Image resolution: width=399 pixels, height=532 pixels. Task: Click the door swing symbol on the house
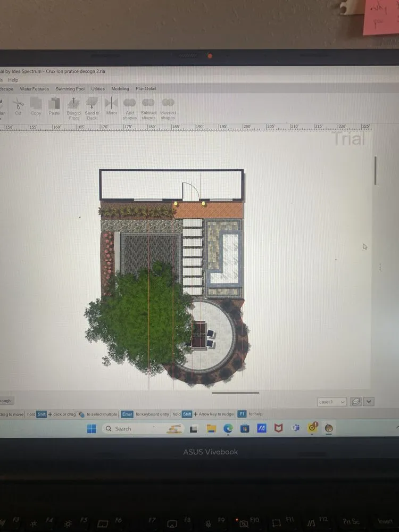point(190,191)
